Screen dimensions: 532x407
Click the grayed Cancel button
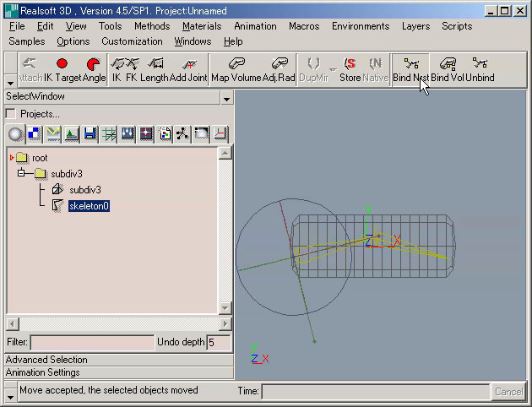508,392
